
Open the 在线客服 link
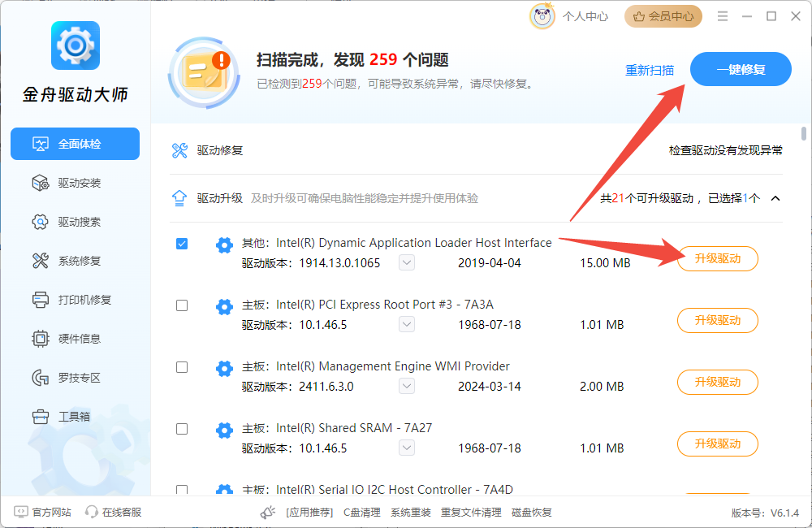122,512
